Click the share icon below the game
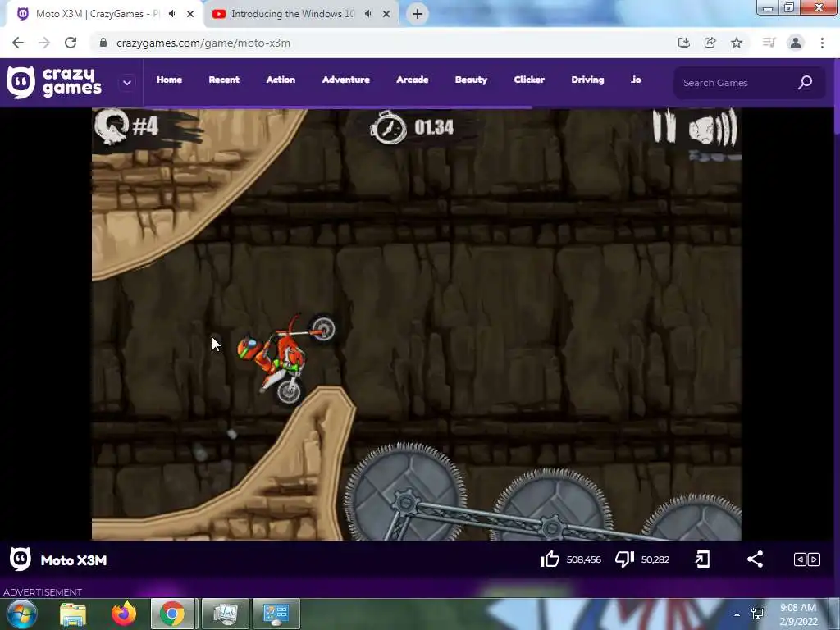Image resolution: width=840 pixels, height=630 pixels. click(755, 559)
